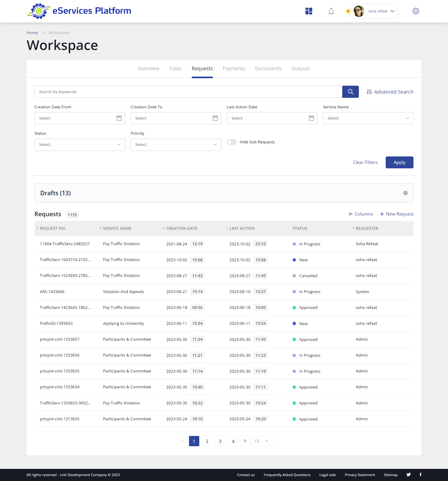The height and width of the screenshot is (481, 448).
Task: Expand the Drafts section
Action: [405, 193]
